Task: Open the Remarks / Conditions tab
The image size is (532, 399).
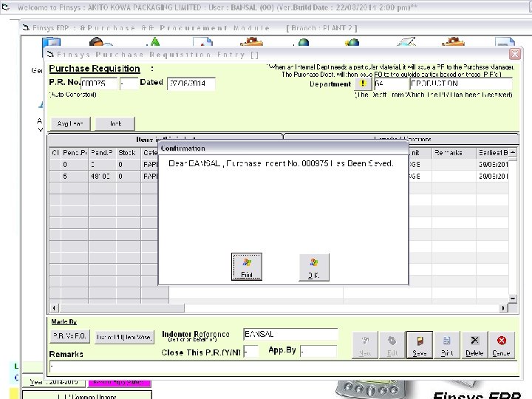Action: point(402,139)
